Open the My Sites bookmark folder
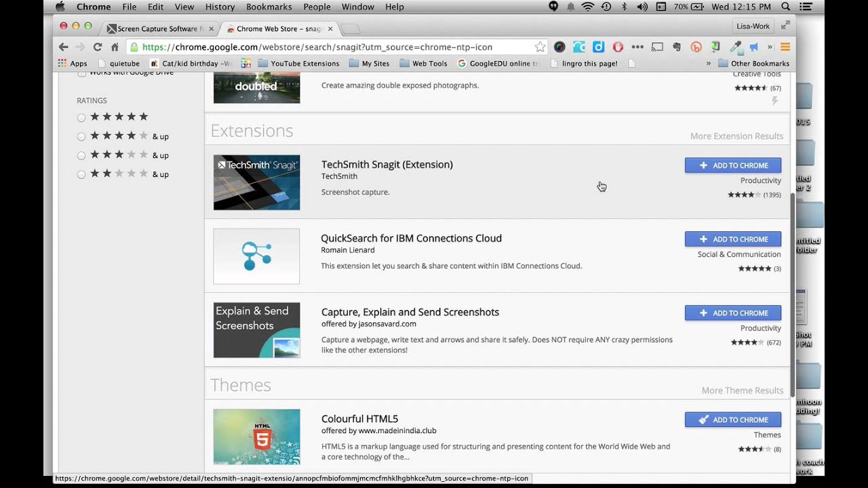Screen dimensions: 868x488 [x=370, y=64]
